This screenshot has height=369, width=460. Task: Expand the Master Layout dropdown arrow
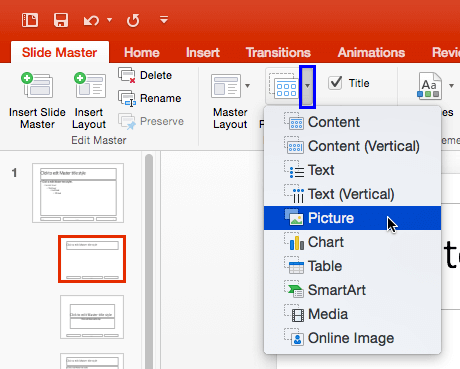(x=247, y=86)
